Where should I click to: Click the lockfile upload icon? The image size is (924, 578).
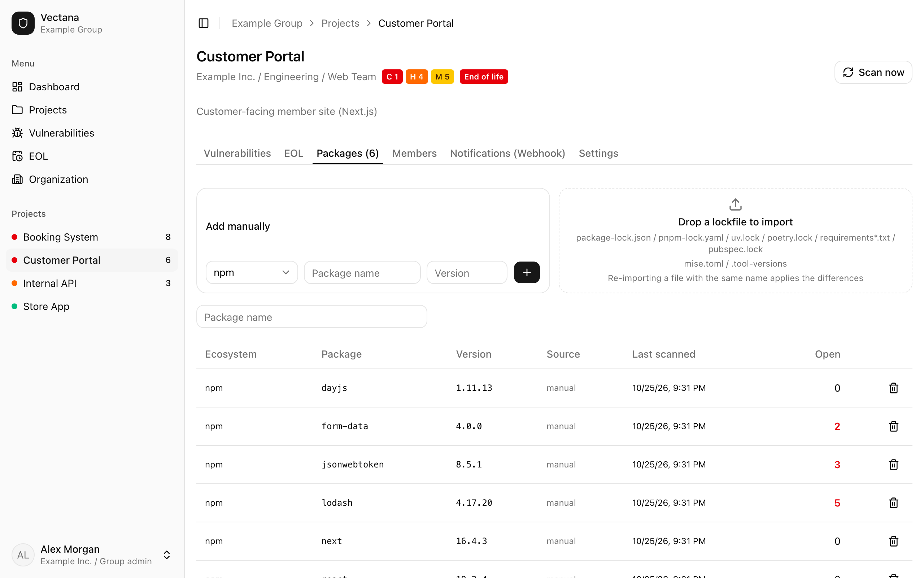pyautogui.click(x=735, y=204)
